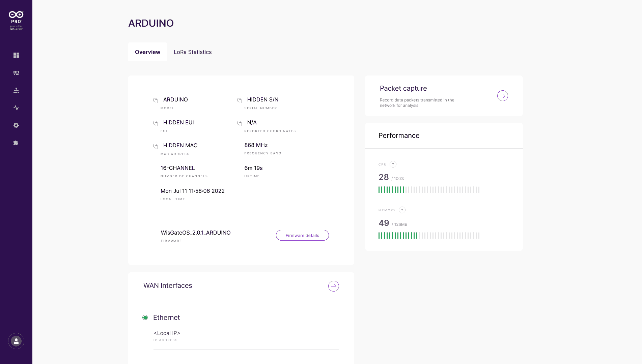
Task: Click the CPU help question mark
Action: tap(393, 164)
